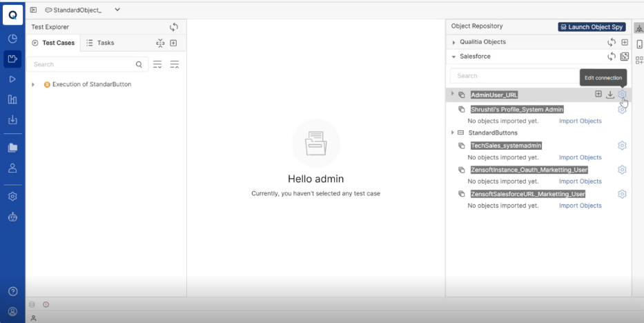Click the play icon in left sidebar

pos(12,79)
